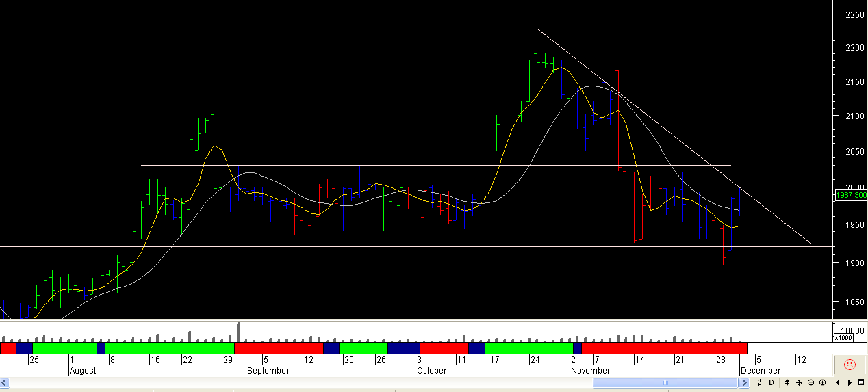Activate the four-way pan chart icon
This screenshot has height=392, width=868.
click(799, 382)
